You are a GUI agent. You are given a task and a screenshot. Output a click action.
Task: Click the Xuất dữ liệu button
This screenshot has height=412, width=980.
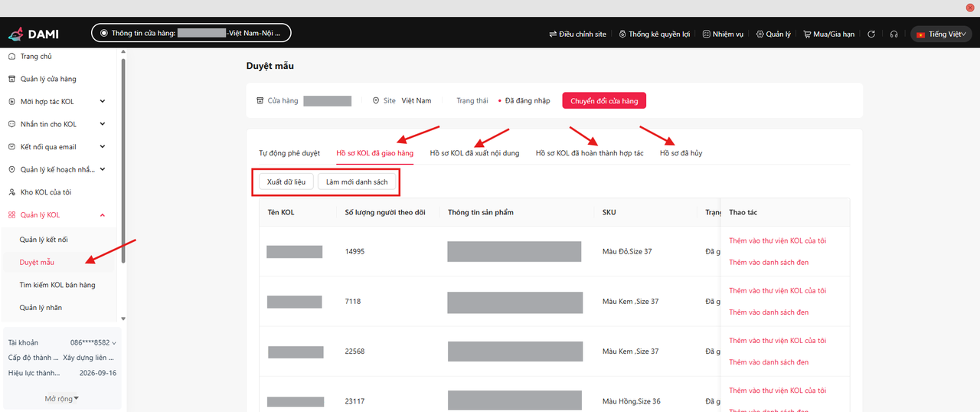pyautogui.click(x=286, y=182)
